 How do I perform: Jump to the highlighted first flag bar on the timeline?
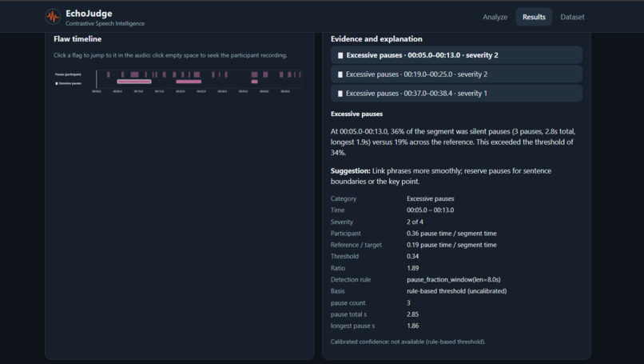tap(134, 82)
